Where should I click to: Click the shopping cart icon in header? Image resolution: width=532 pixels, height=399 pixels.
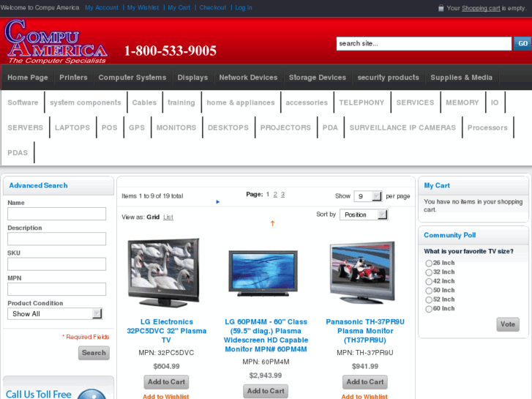coord(441,8)
